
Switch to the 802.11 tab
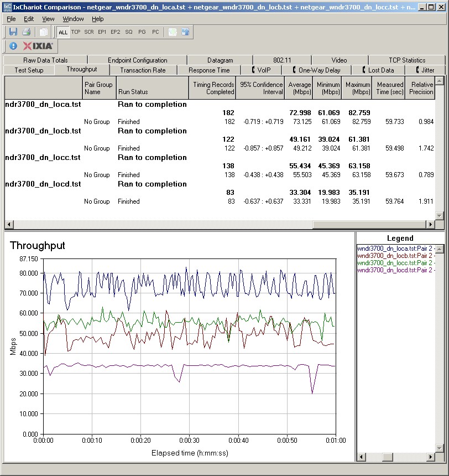tap(282, 60)
